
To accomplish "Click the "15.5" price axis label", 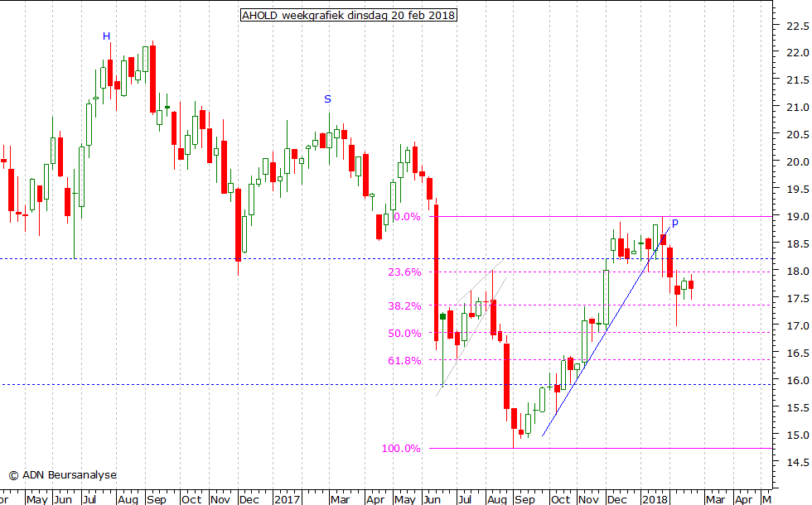I will coord(797,407).
